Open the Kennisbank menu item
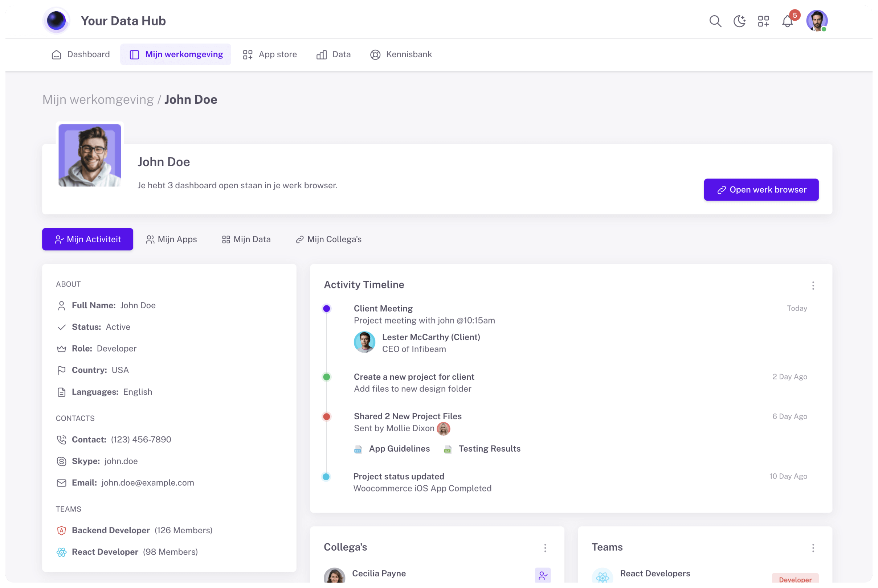Viewport: 878px width, 588px height. click(401, 54)
